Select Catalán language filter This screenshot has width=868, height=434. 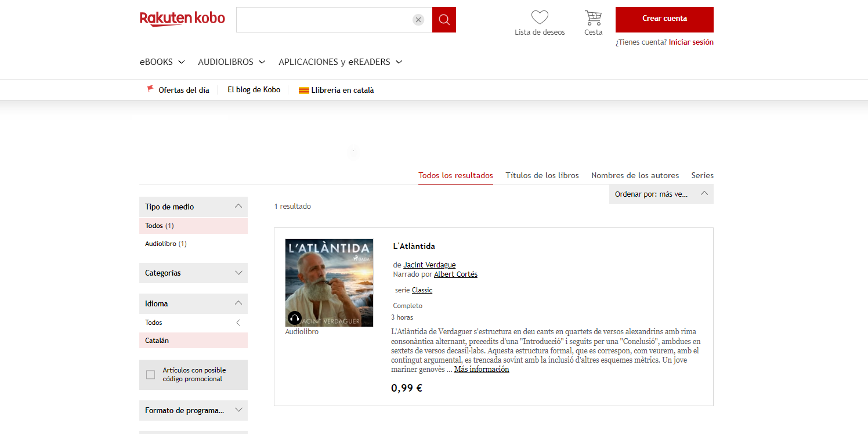[154, 340]
